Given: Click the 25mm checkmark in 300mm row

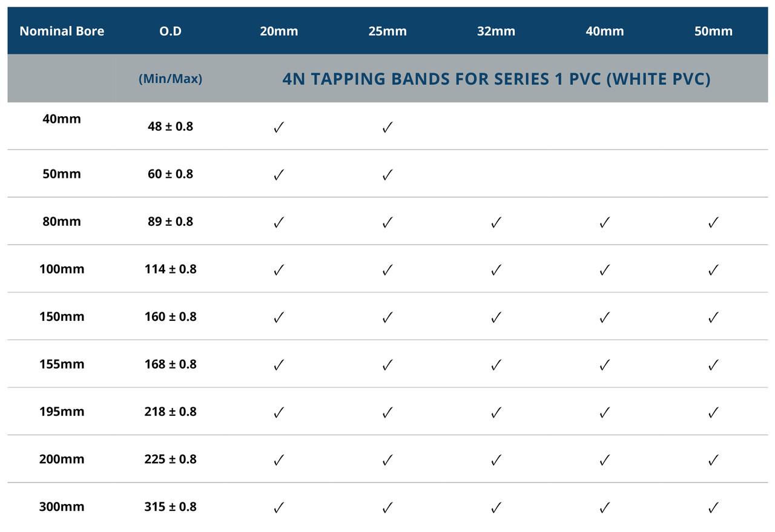Looking at the screenshot, I should click(x=387, y=507).
